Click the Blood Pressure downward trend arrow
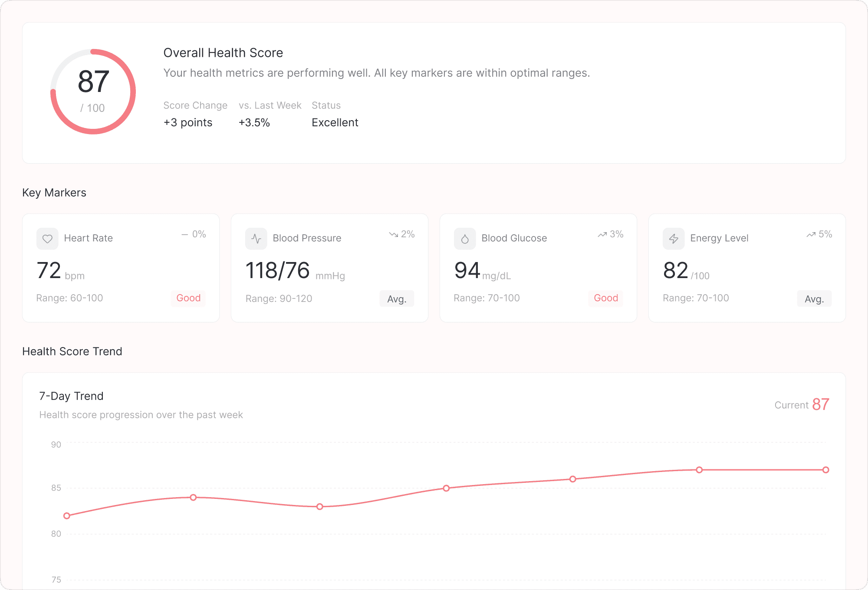 pyautogui.click(x=393, y=234)
